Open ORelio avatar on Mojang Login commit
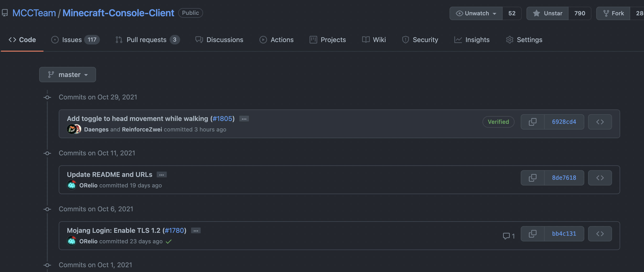644x272 pixels. [72, 241]
